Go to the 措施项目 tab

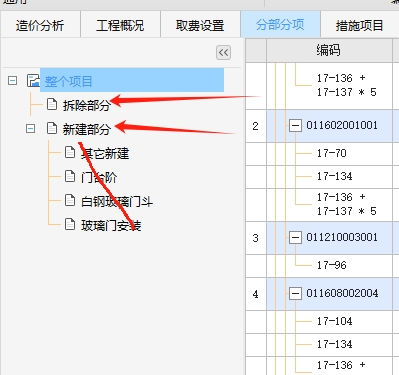[360, 25]
